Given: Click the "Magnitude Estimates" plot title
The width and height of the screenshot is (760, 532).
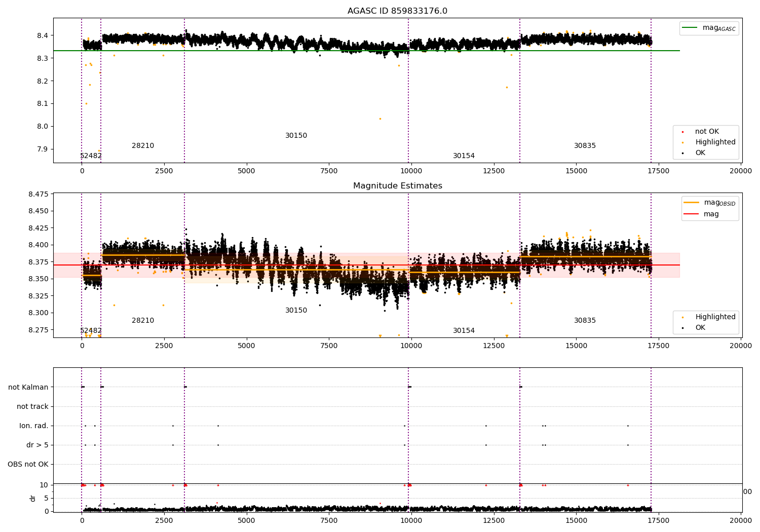Looking at the screenshot, I should point(397,186).
